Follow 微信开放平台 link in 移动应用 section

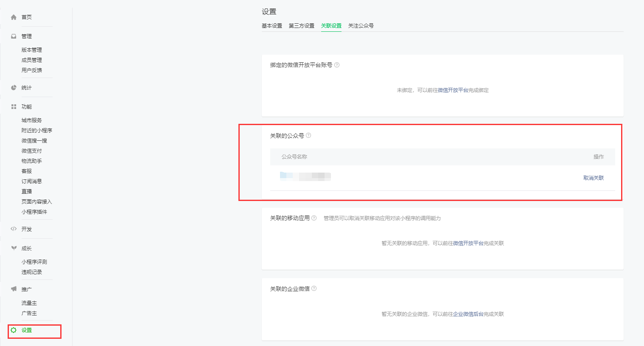(468, 243)
